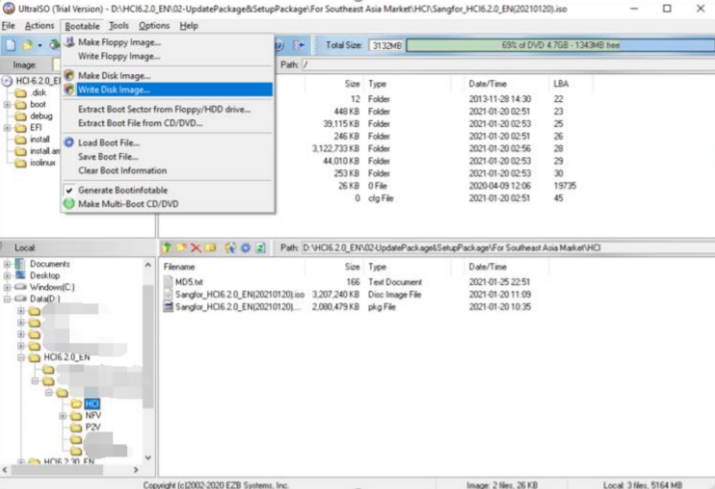
Task: Sort the image list by Date/Time column
Action: coord(490,84)
